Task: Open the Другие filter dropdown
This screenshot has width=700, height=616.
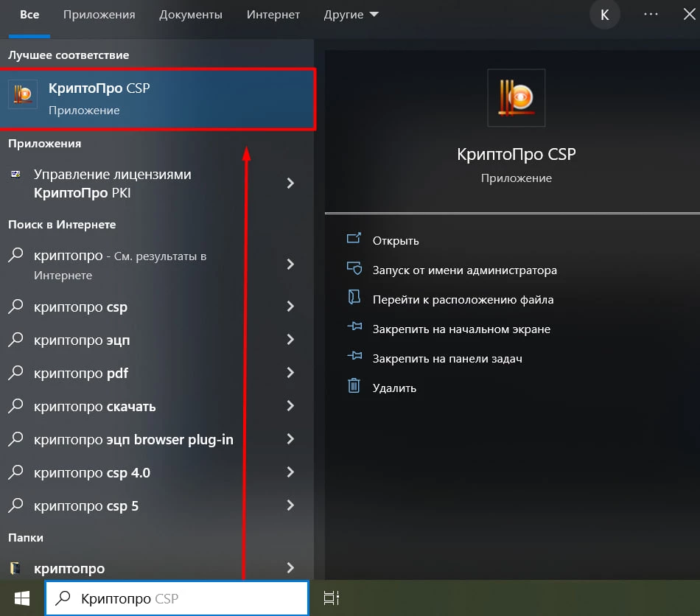Action: 351,15
